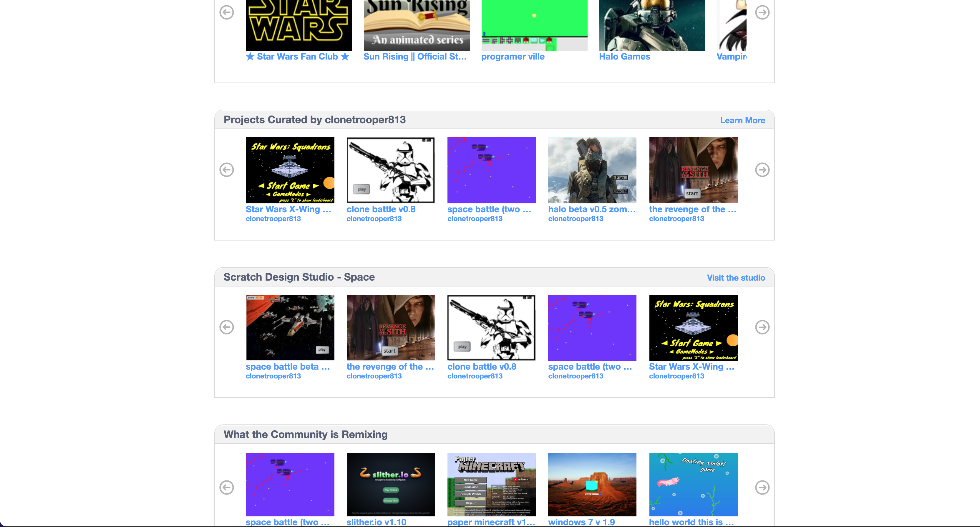
Task: Open the paper minecraft project
Action: (x=491, y=522)
